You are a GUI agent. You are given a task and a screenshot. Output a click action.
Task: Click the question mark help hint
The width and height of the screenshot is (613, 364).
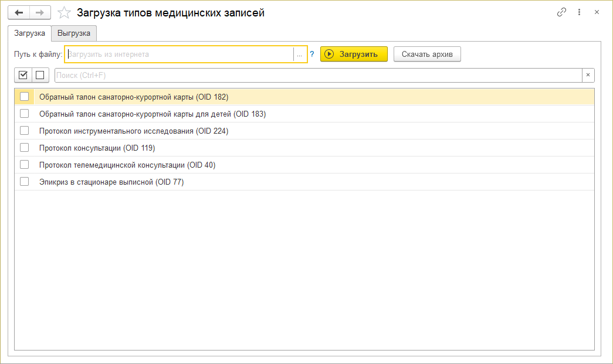tap(312, 54)
